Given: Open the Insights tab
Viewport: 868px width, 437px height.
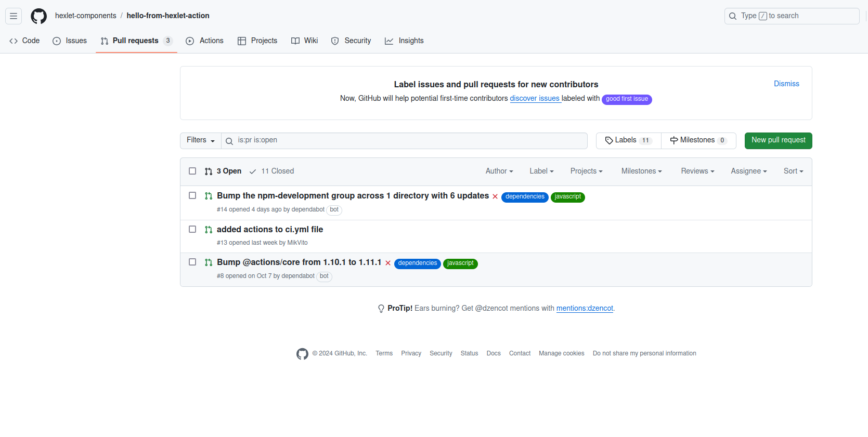Looking at the screenshot, I should [x=404, y=41].
